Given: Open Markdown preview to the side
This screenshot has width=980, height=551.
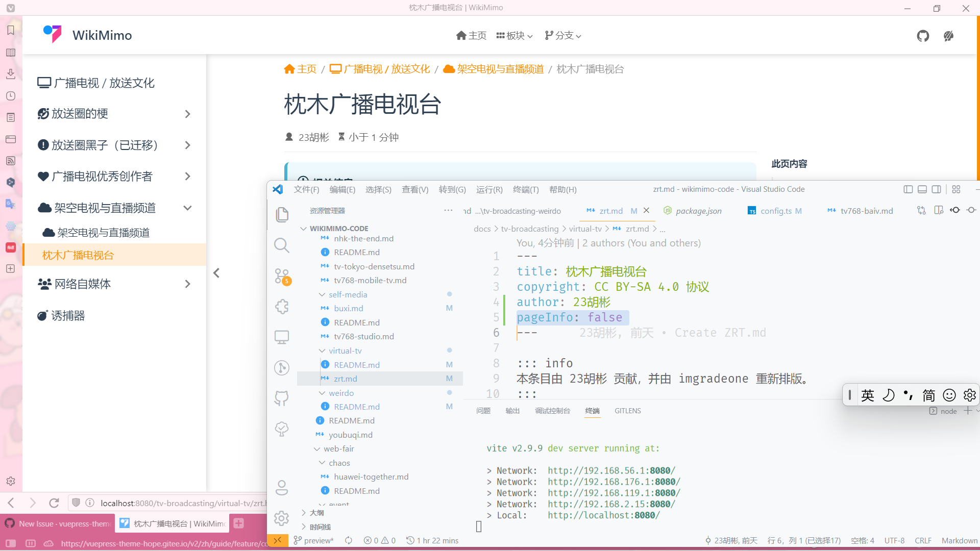Looking at the screenshot, I should [939, 210].
